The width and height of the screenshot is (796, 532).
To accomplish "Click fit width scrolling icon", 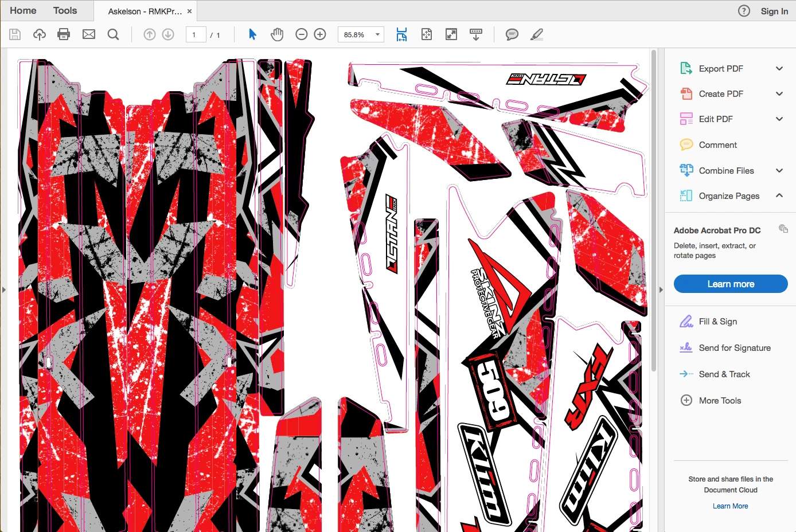I will coord(401,34).
